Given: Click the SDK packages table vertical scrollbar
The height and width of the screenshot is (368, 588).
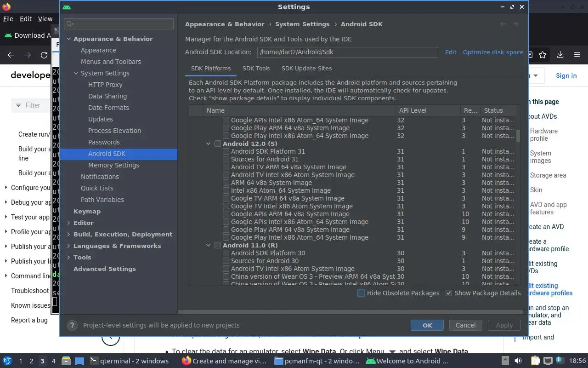Looking at the screenshot, I should (x=518, y=135).
